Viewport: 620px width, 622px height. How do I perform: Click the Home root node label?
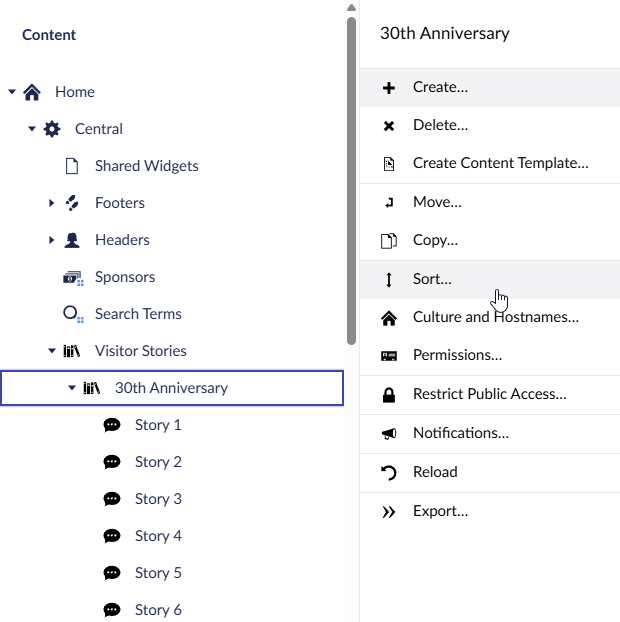(75, 92)
